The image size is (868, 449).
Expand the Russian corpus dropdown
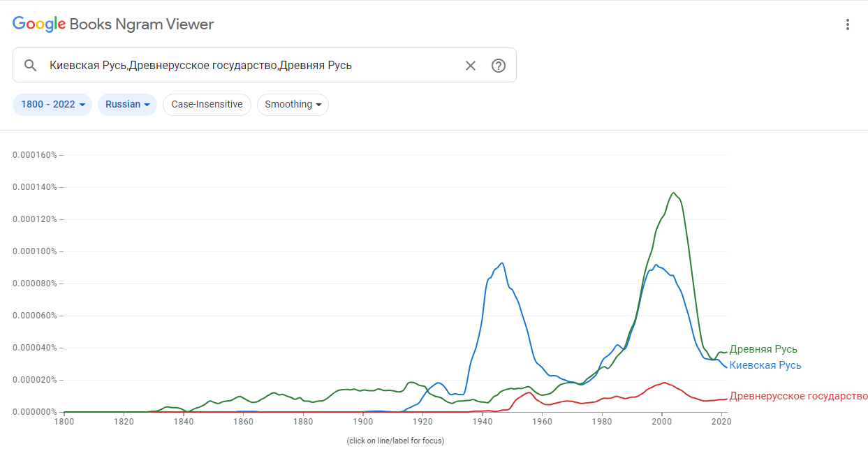127,105
